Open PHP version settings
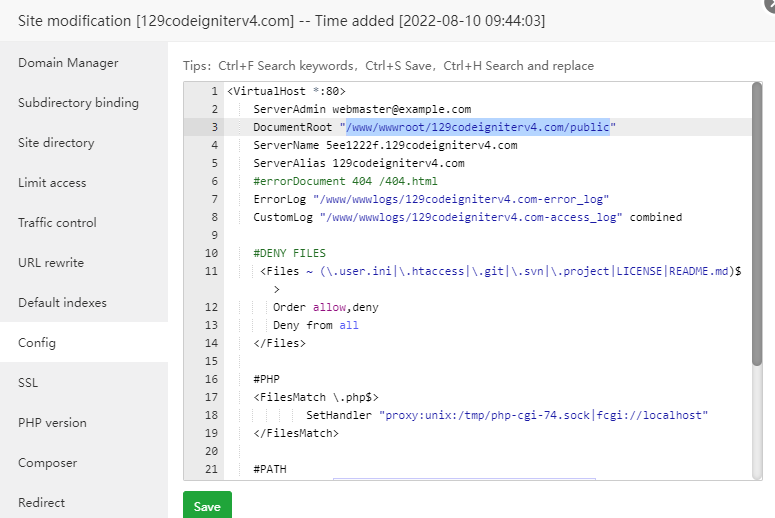The height and width of the screenshot is (518, 775). (x=52, y=423)
